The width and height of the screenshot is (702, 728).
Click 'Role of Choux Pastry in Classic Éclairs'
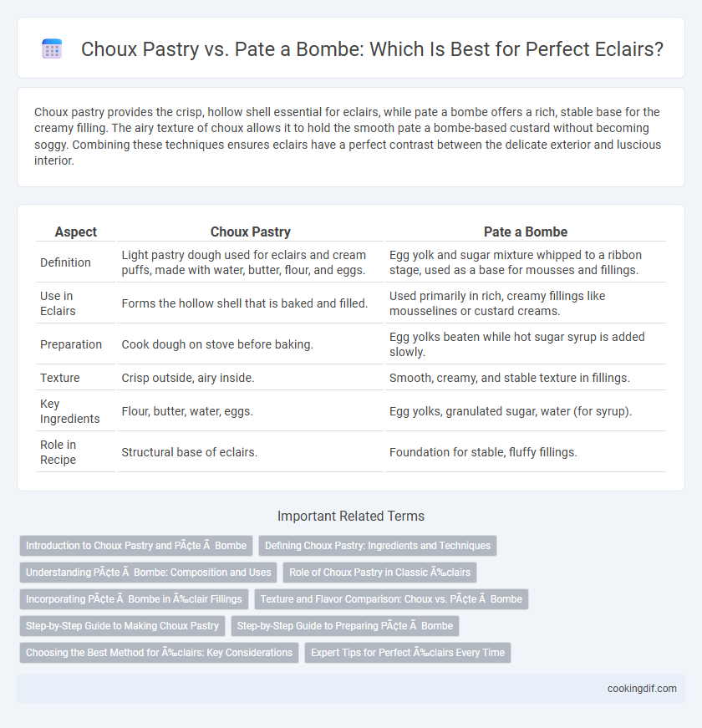coord(379,573)
